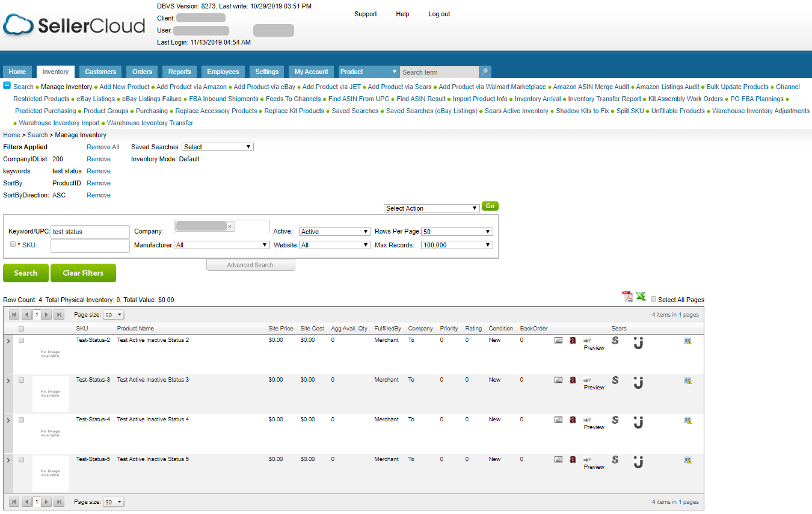This screenshot has width=812, height=514.
Task: Click the green Search button
Action: click(26, 273)
